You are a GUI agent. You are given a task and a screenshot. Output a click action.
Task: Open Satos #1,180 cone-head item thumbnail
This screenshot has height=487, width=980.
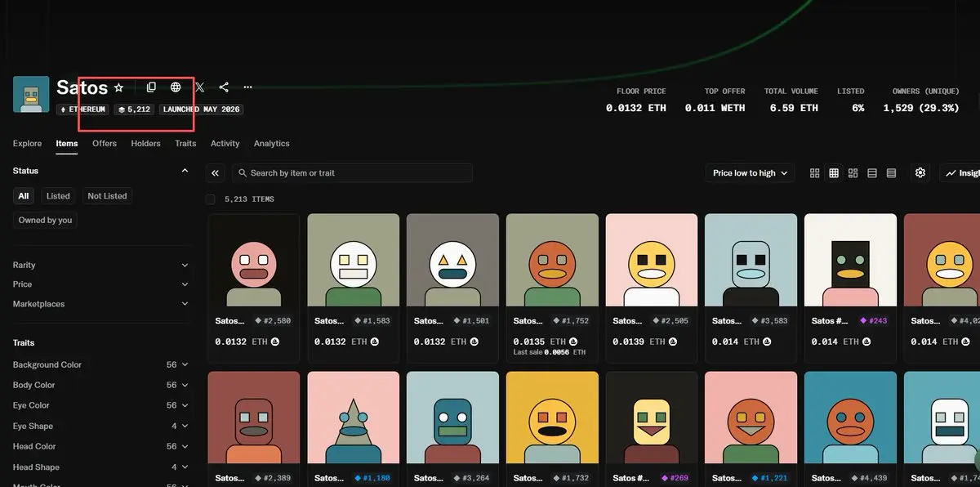tap(353, 418)
